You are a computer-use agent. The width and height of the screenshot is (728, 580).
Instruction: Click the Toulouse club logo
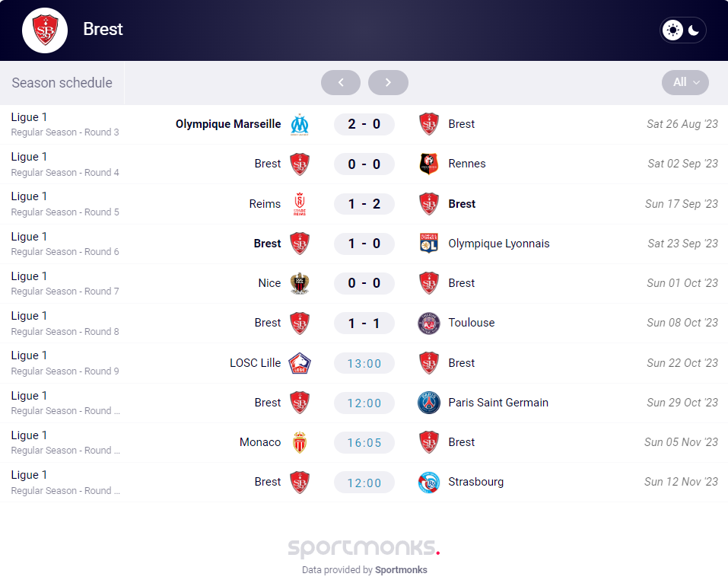(x=429, y=323)
